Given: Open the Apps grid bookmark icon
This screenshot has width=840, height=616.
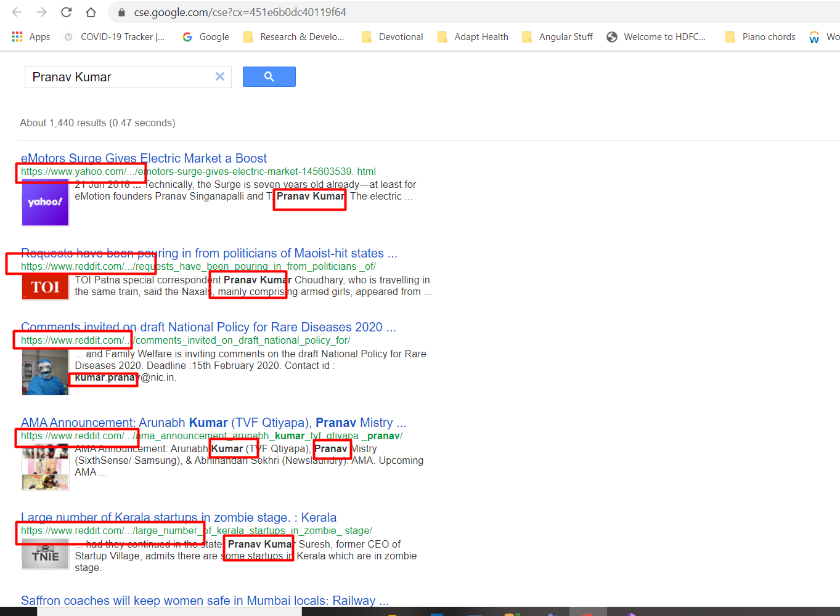Looking at the screenshot, I should click(17, 37).
